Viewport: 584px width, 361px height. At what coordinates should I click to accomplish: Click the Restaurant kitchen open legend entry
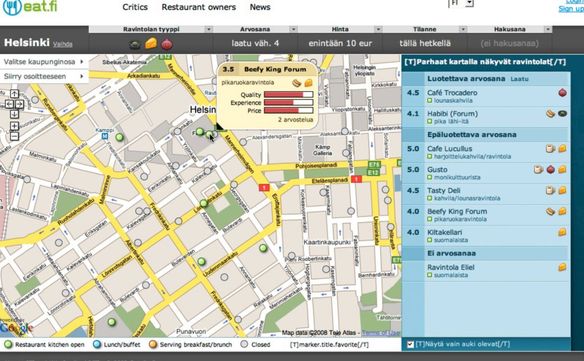point(45,345)
